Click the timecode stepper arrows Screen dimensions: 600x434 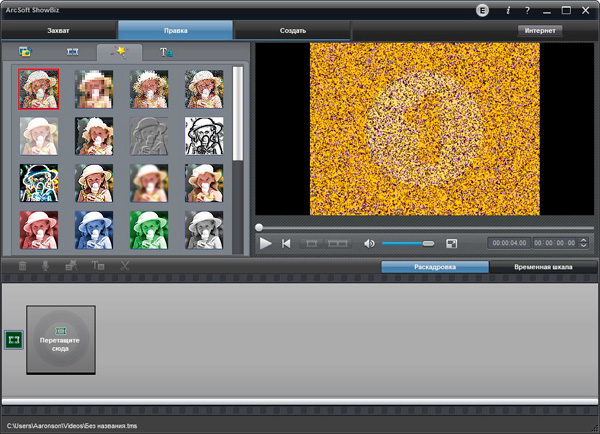[x=583, y=243]
